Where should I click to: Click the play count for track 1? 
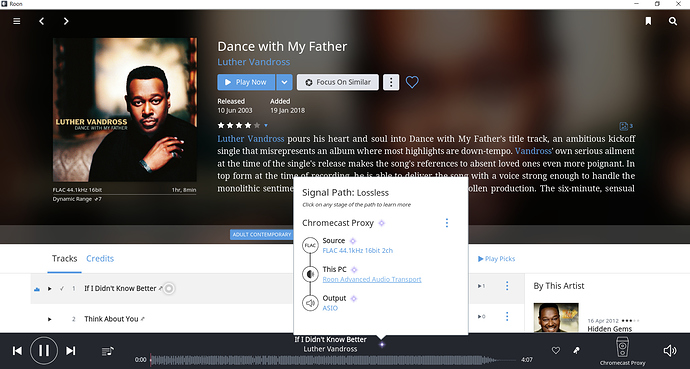coord(481,286)
